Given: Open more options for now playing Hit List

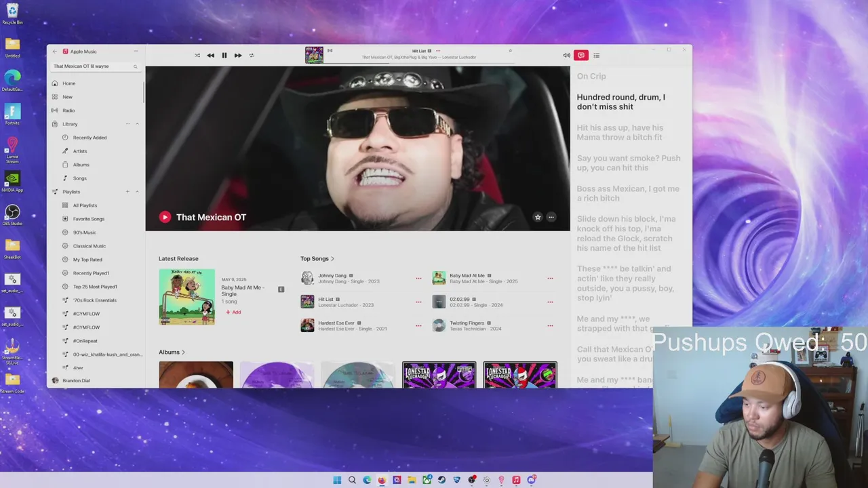Looking at the screenshot, I should (438, 51).
